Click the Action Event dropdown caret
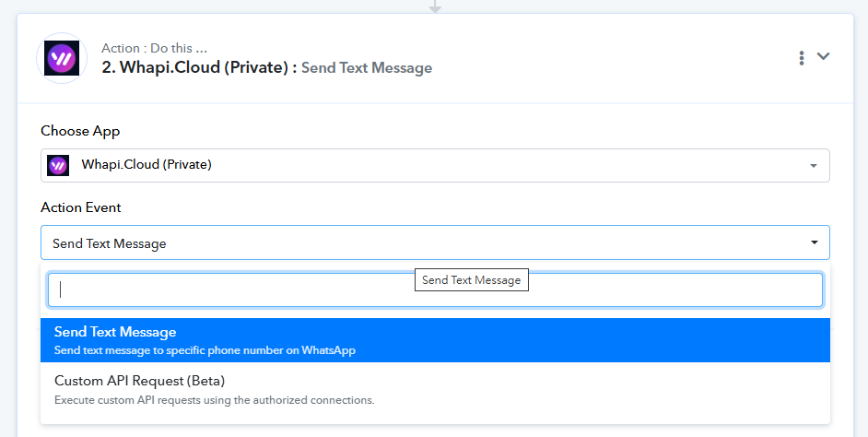This screenshot has width=868, height=437. [x=815, y=242]
